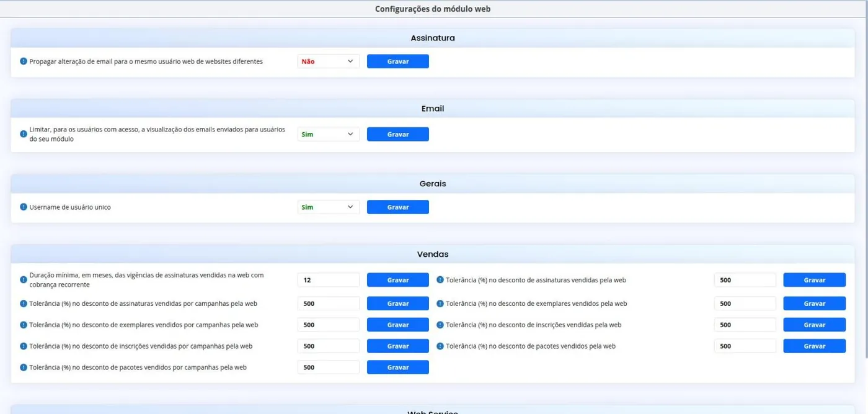Click Gravar for Username de usuário unico
868x414 pixels.
(398, 207)
